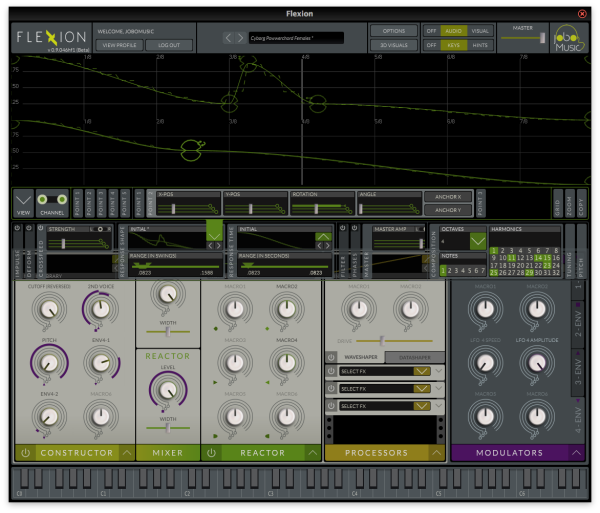Viewport: 600px width, 513px height.
Task: Toggle harmonic number 11
Action: tap(512, 258)
